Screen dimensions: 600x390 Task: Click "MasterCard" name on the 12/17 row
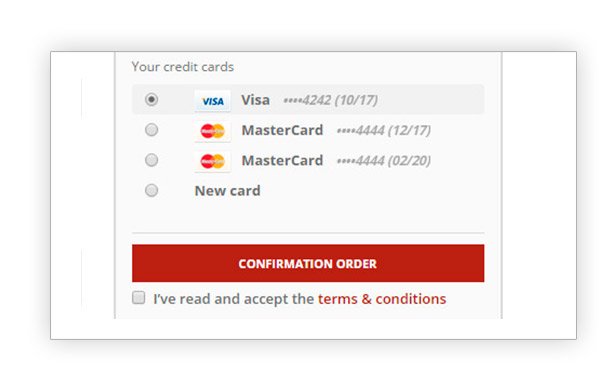(282, 130)
